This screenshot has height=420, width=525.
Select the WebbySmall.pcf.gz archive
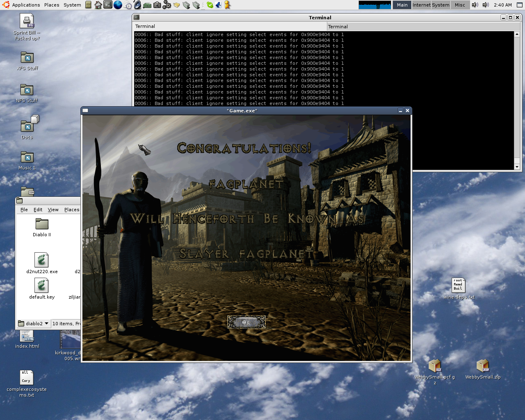point(435,371)
